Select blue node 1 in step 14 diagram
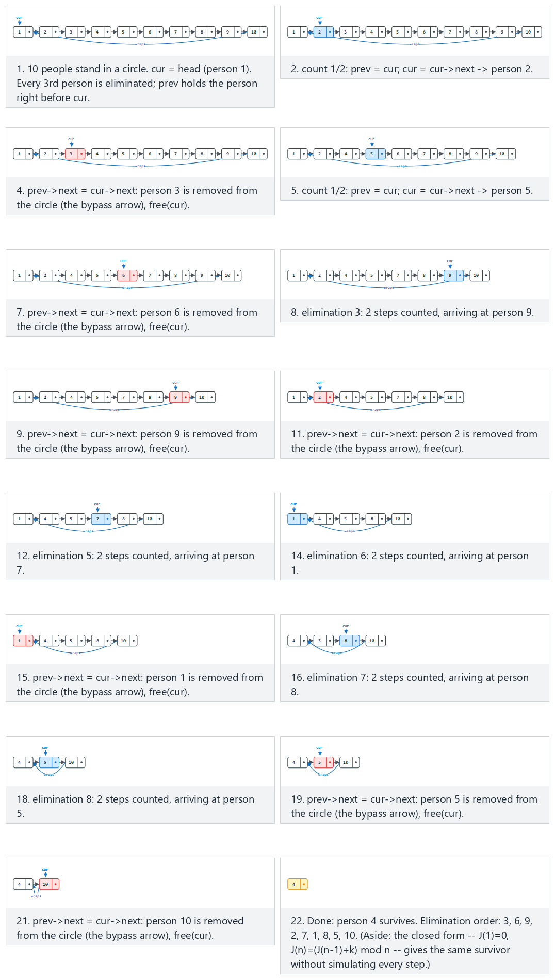This screenshot has width=555, height=980. click(298, 519)
